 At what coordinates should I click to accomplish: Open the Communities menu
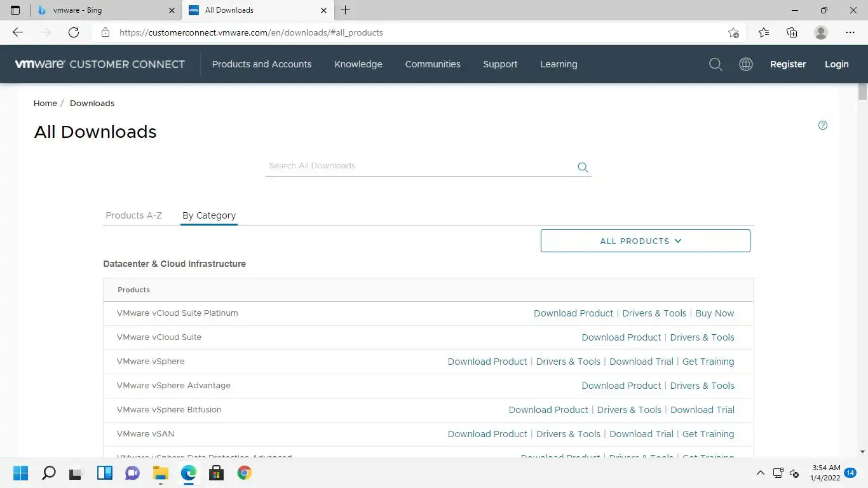[x=433, y=64]
